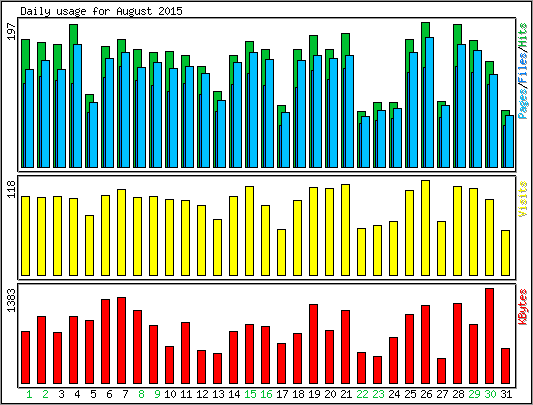Click the red KBytes bar for day 7
The height and width of the screenshot is (405, 533).
pyautogui.click(x=122, y=340)
